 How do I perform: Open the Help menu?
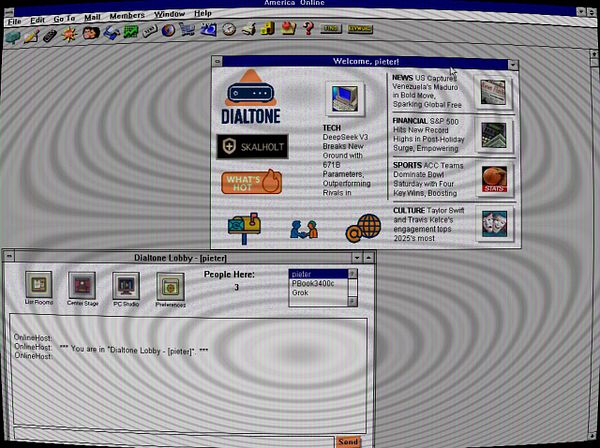click(x=202, y=13)
